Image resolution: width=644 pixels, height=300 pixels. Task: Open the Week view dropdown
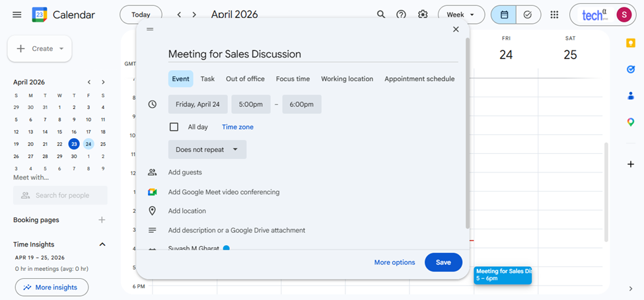460,15
